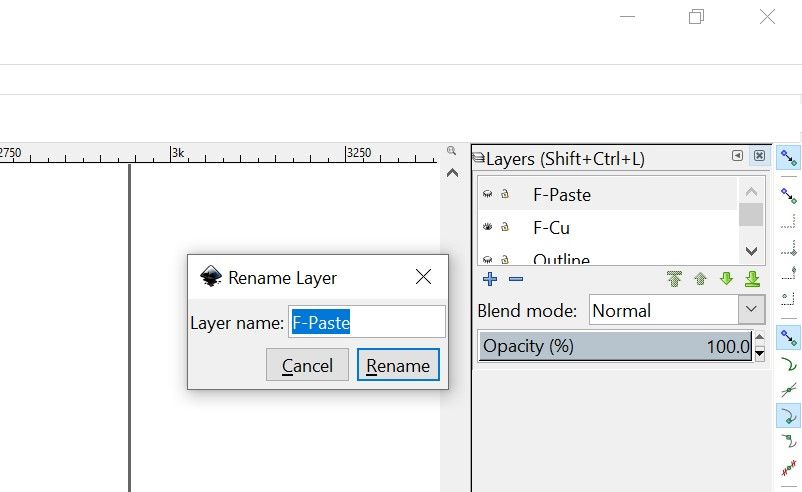
Task: Increase opacity with up stepper
Action: 760,337
